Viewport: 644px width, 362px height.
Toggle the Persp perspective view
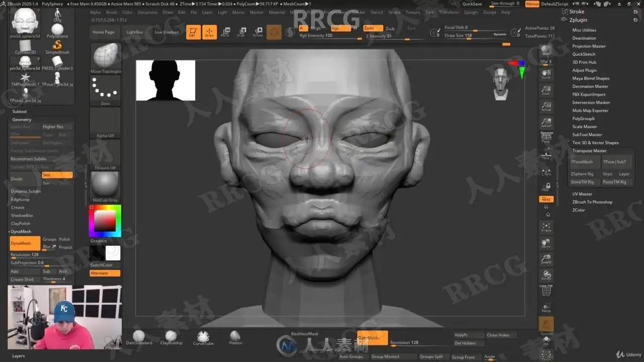546,138
